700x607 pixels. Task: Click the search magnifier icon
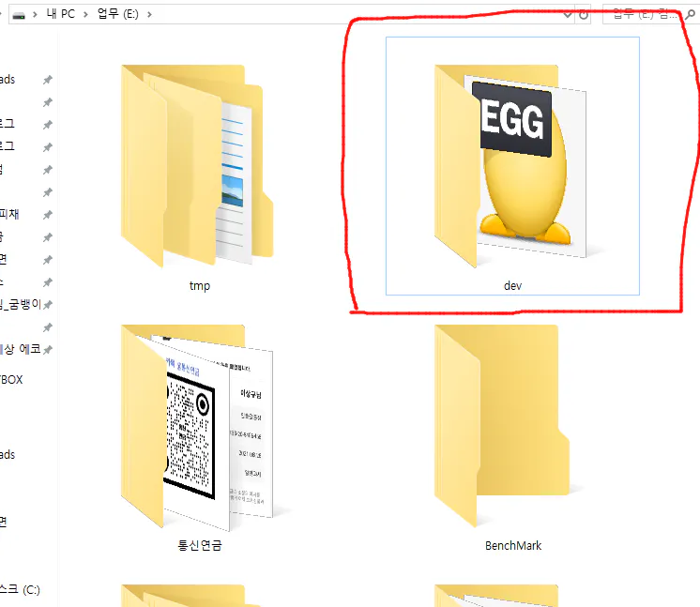tap(691, 15)
